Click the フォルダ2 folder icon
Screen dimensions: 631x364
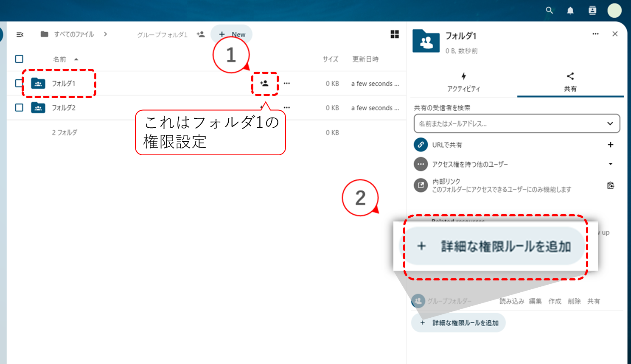point(38,108)
